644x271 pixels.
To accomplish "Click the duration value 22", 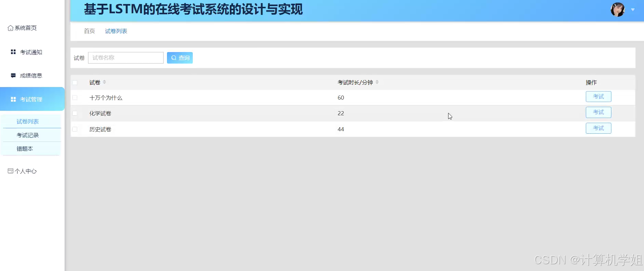I will 341,114.
